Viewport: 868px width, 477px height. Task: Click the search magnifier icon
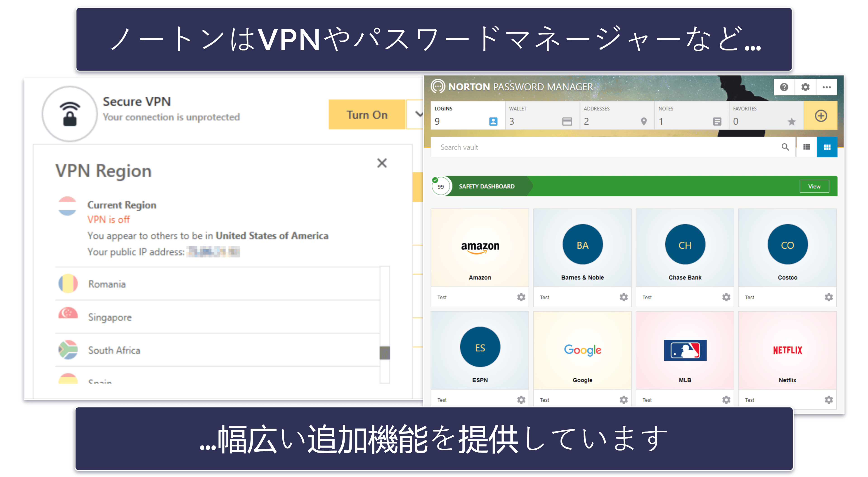point(785,147)
